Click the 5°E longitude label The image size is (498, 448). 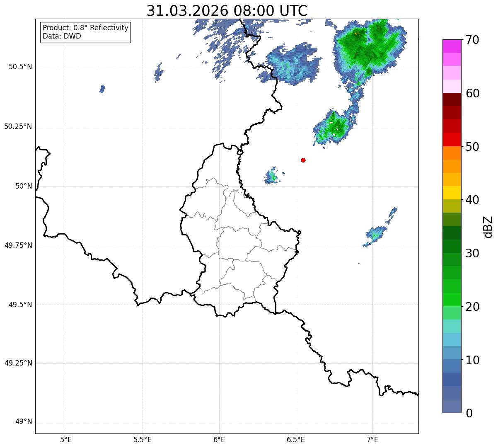coord(66,439)
